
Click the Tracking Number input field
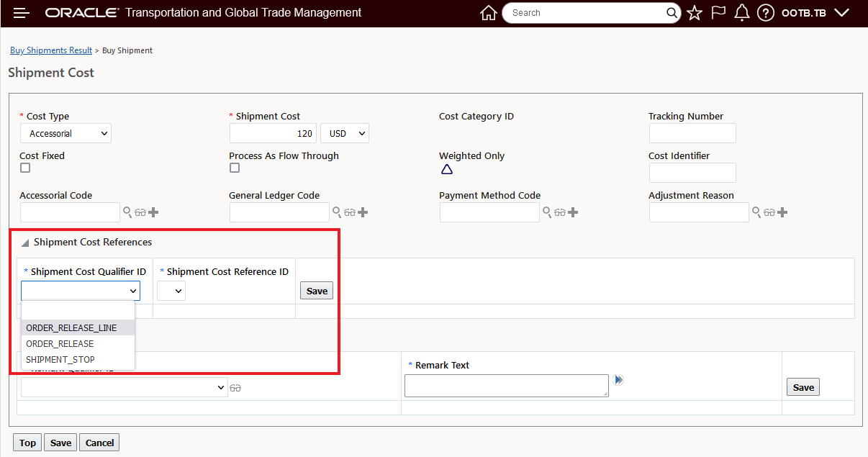pyautogui.click(x=692, y=133)
